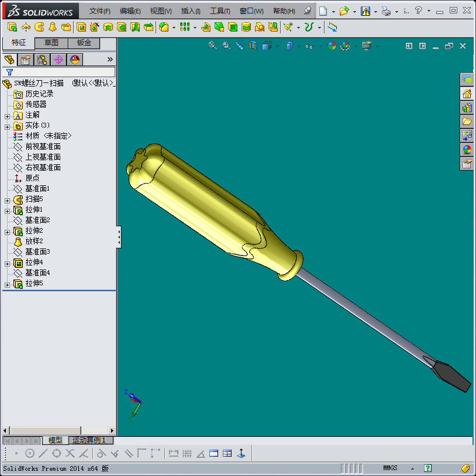Open the ConfigurationManager tab
Screen dimensions: 476x476
coord(42,60)
